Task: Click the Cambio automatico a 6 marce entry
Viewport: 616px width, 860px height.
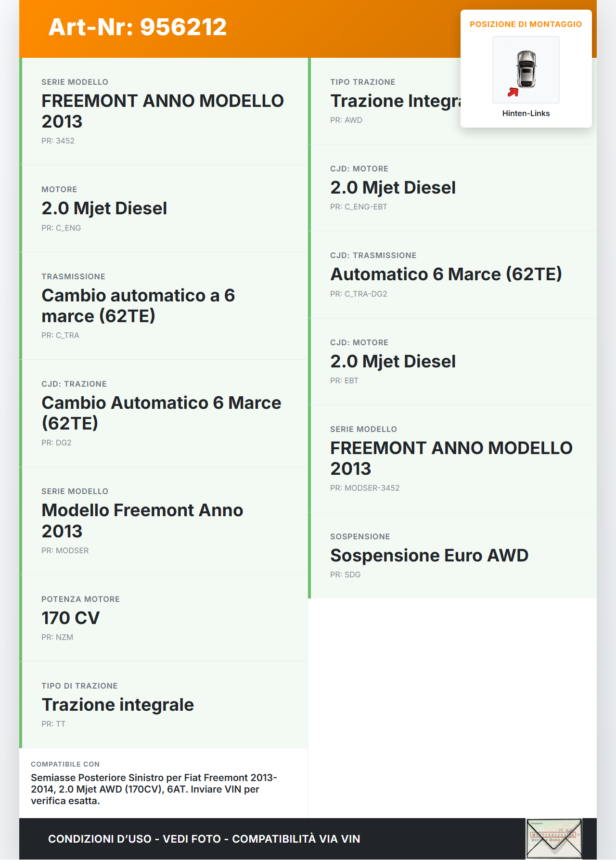Action: (164, 306)
